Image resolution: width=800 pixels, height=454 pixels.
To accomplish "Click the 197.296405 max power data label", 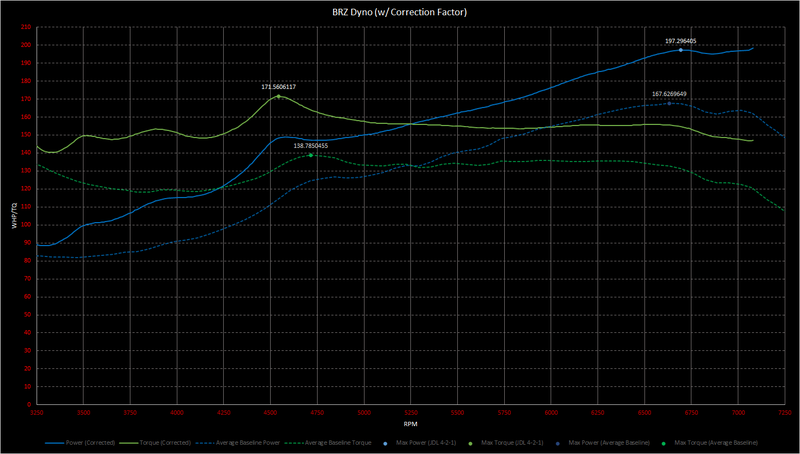I will (x=681, y=41).
